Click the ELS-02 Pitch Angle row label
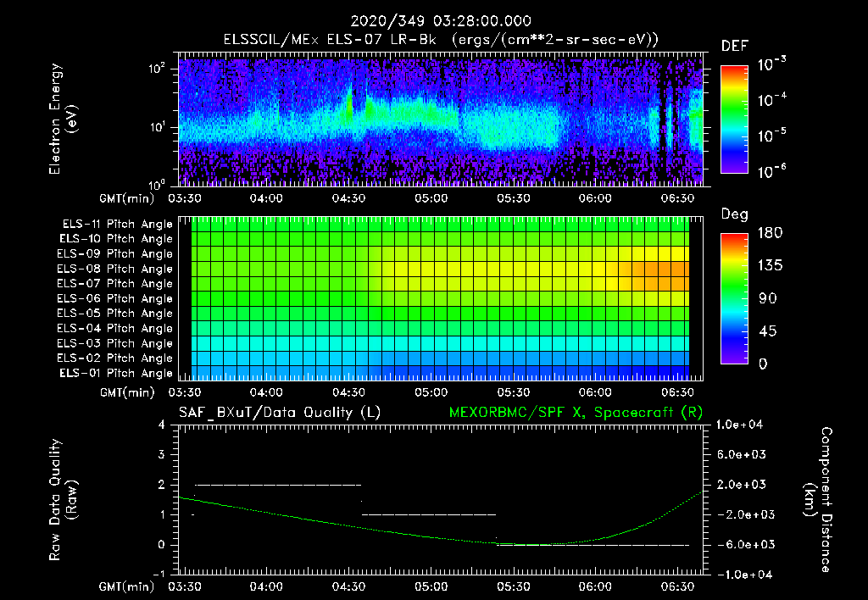Screen dimensions: 868x600 click(x=115, y=358)
